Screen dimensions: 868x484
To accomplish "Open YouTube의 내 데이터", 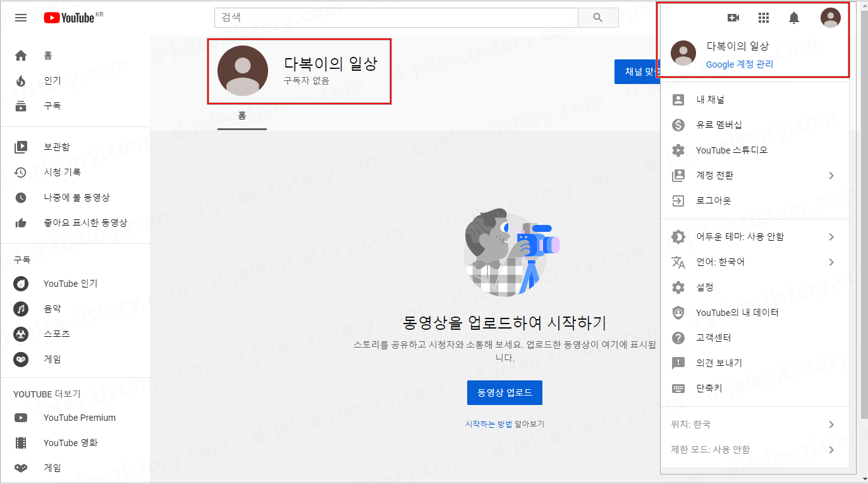I will [x=755, y=313].
